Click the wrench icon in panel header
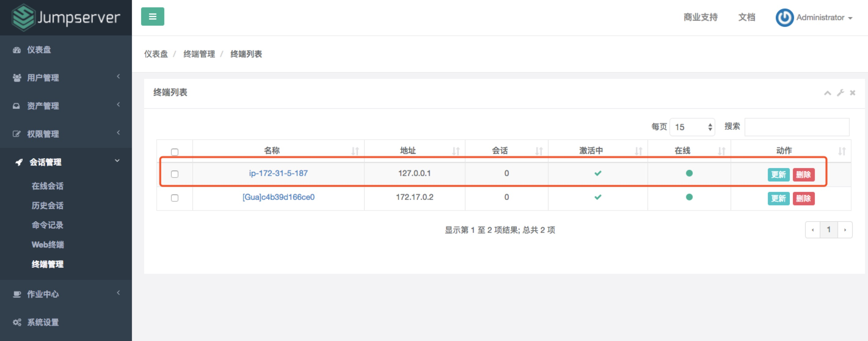Screen dimensions: 868x341 pos(841,93)
